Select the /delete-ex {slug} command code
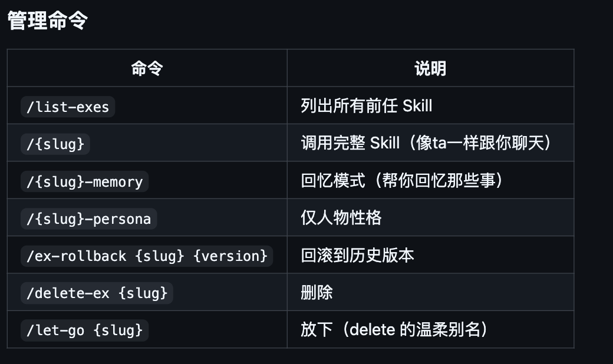 click(x=97, y=293)
